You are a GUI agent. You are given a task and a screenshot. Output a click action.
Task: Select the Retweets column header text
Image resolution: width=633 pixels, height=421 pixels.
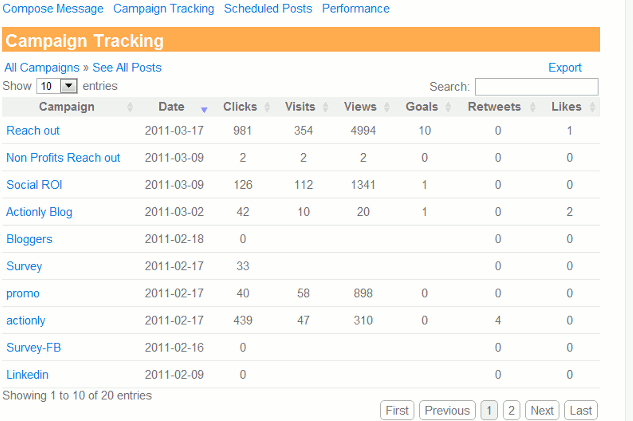tap(494, 107)
